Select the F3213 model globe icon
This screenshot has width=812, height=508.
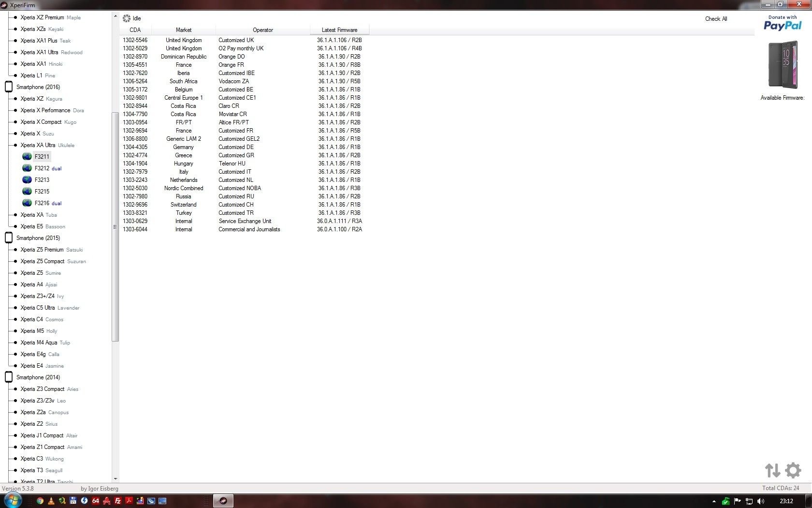[x=27, y=179]
